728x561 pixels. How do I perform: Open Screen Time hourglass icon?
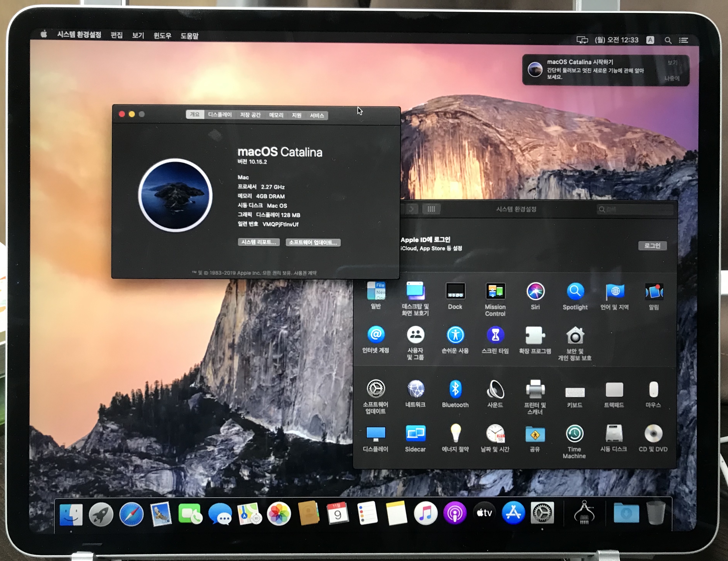click(x=495, y=335)
